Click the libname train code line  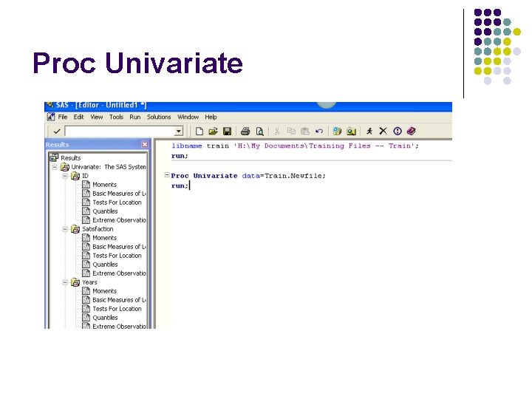(x=295, y=146)
